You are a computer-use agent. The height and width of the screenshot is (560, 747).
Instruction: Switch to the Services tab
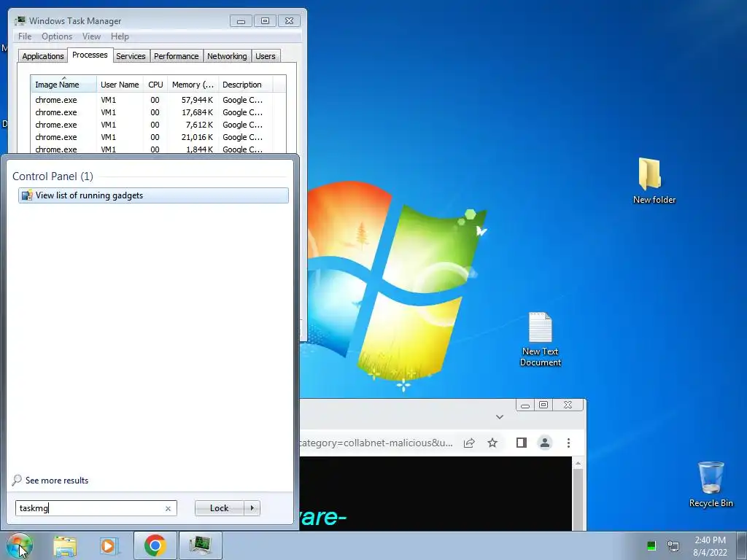pyautogui.click(x=131, y=56)
